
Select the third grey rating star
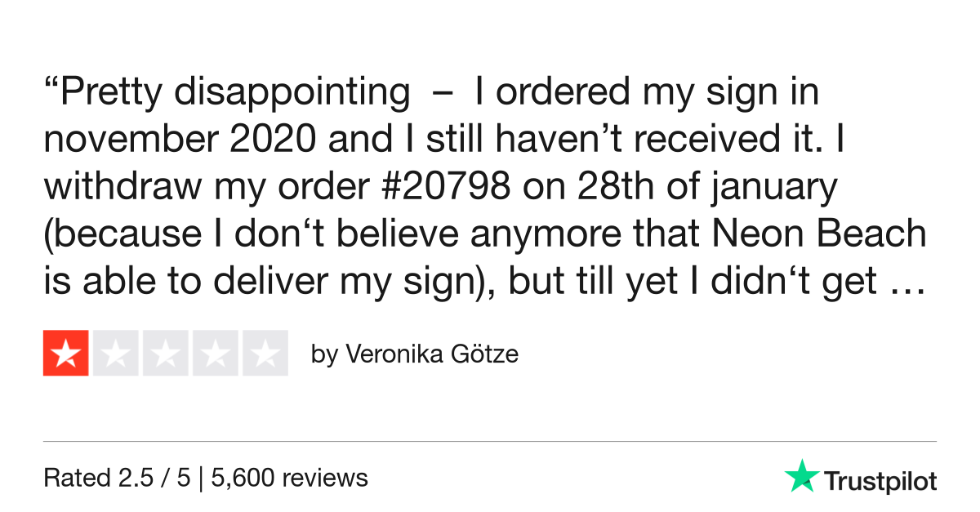(x=166, y=353)
